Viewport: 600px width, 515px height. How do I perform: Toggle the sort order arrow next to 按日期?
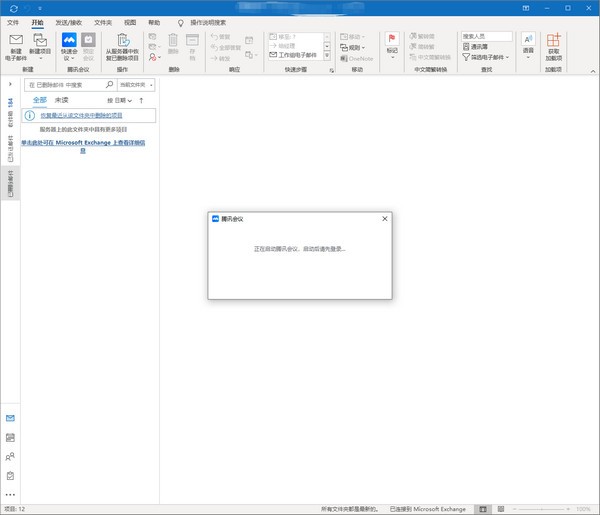coord(141,101)
